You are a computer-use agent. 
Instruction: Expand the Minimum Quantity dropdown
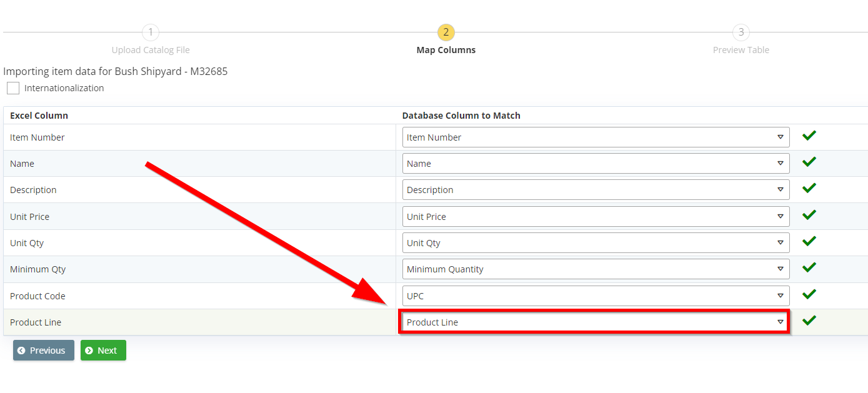[595, 269]
